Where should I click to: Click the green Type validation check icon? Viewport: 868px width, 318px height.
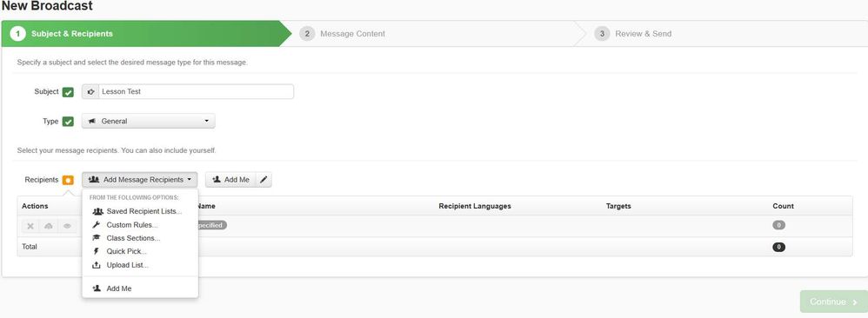pyautogui.click(x=68, y=122)
